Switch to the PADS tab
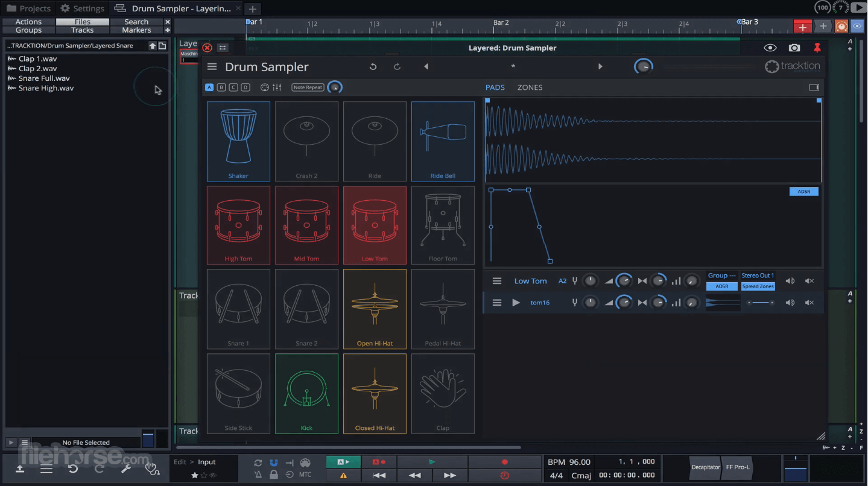 coord(495,87)
